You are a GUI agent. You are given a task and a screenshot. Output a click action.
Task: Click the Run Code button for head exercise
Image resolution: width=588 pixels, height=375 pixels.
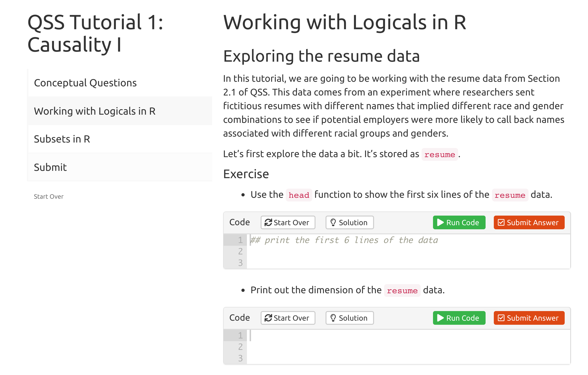[459, 222]
